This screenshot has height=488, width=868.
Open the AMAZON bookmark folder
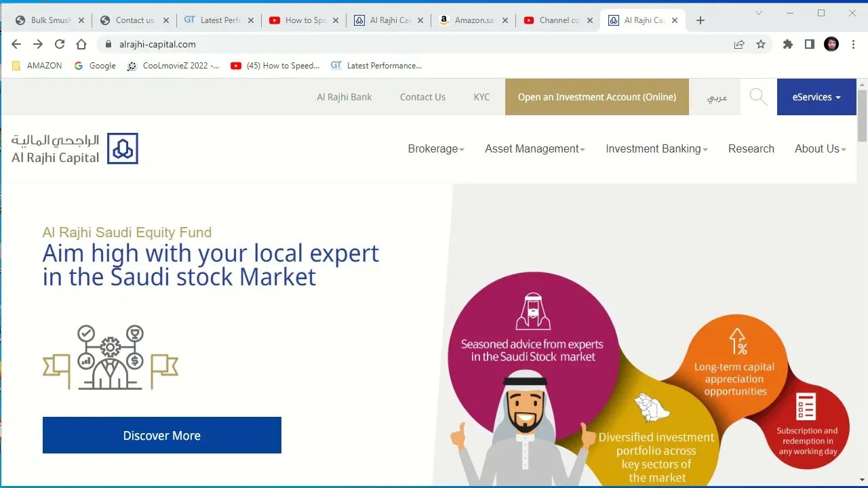[37, 66]
